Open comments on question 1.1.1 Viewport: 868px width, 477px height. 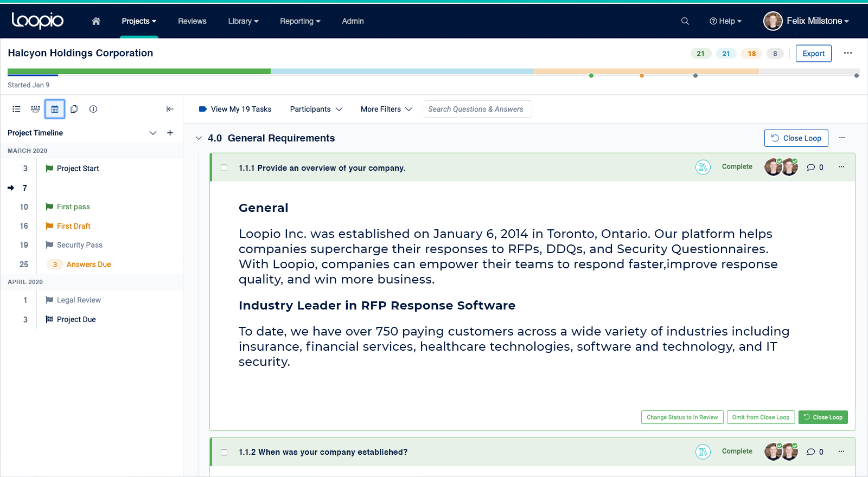click(811, 167)
